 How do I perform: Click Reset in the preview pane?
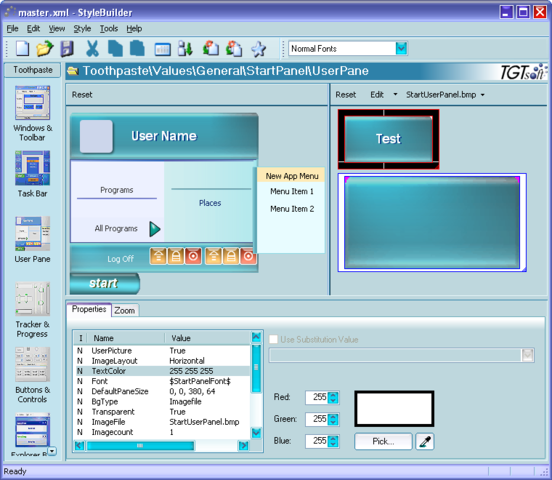click(x=82, y=95)
